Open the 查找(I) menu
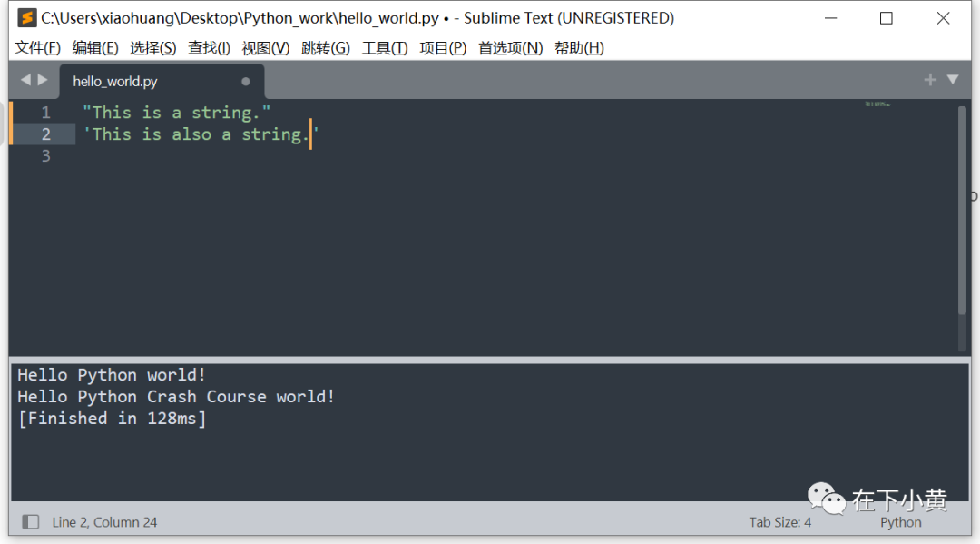Viewport: 980px width, 544px height. (x=209, y=48)
